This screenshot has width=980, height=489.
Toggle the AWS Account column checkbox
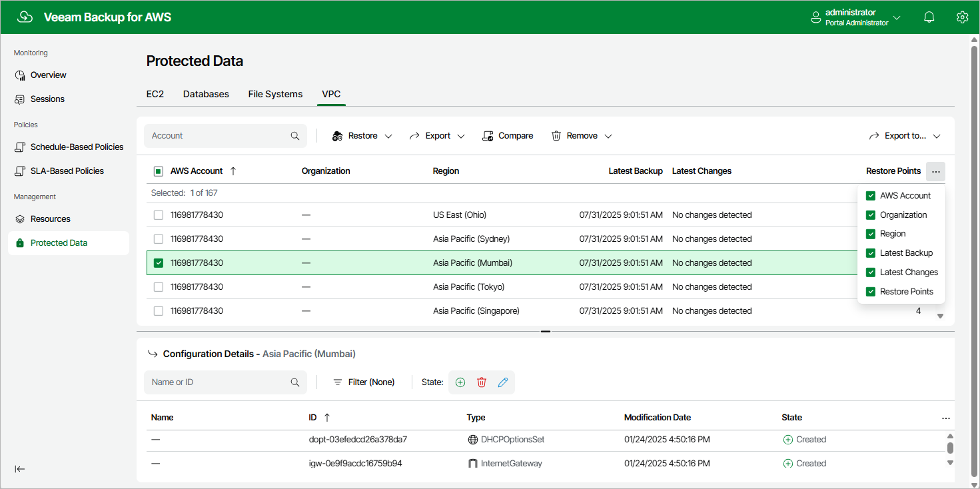(871, 196)
